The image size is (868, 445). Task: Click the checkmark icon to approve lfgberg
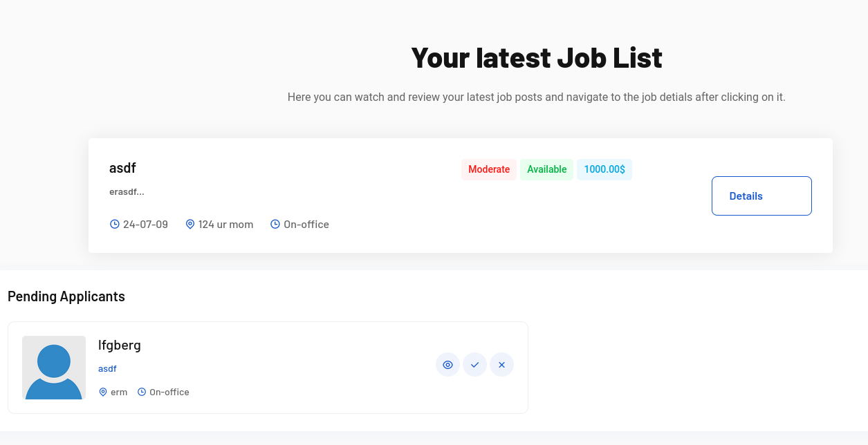474,364
